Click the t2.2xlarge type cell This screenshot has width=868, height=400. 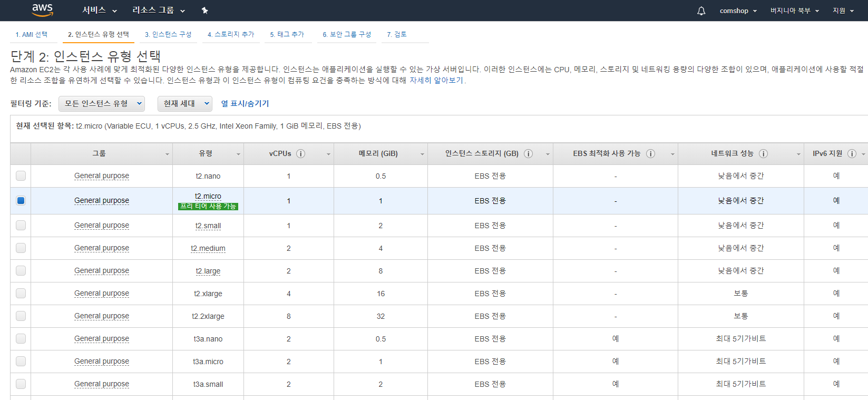(208, 316)
